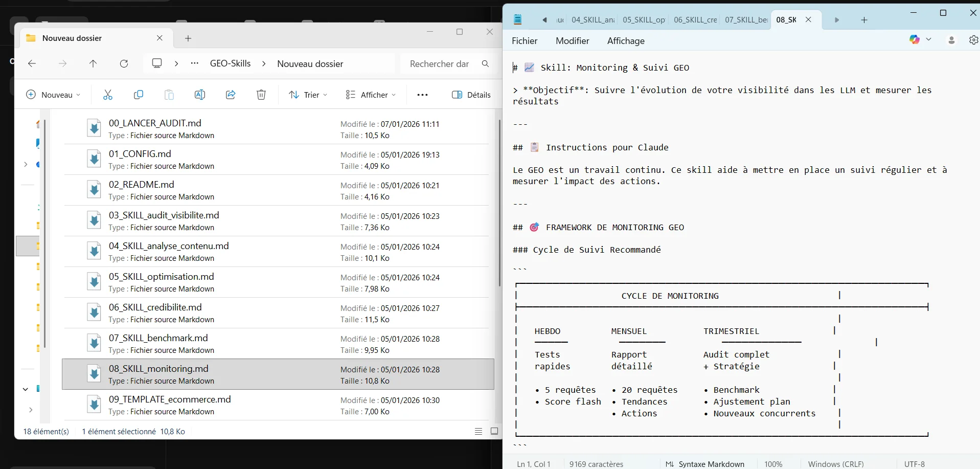Go up one folder level in Explorer

click(93, 64)
